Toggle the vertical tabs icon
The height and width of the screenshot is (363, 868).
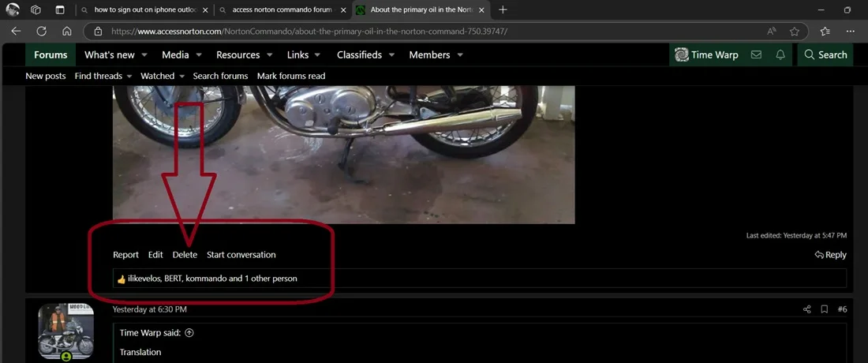60,9
